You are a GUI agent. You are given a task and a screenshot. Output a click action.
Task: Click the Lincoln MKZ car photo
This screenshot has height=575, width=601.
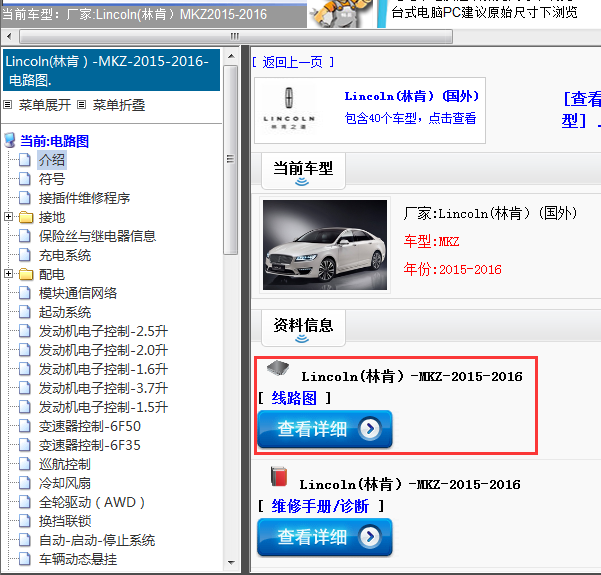click(325, 245)
